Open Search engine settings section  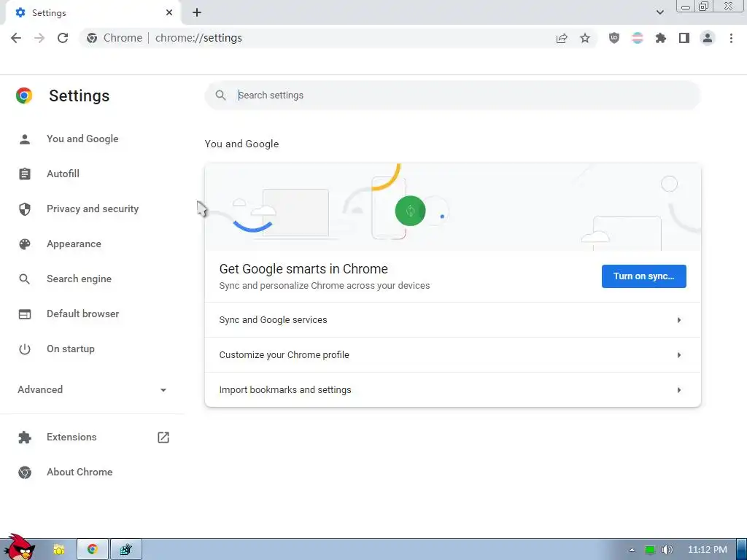79,279
